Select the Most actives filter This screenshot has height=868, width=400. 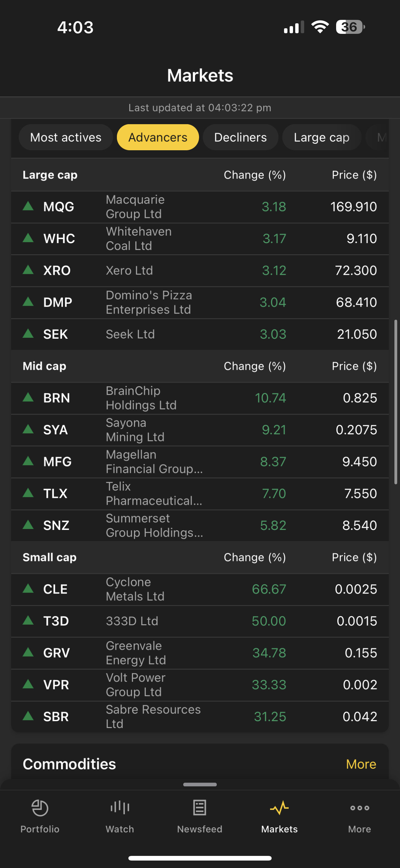66,138
